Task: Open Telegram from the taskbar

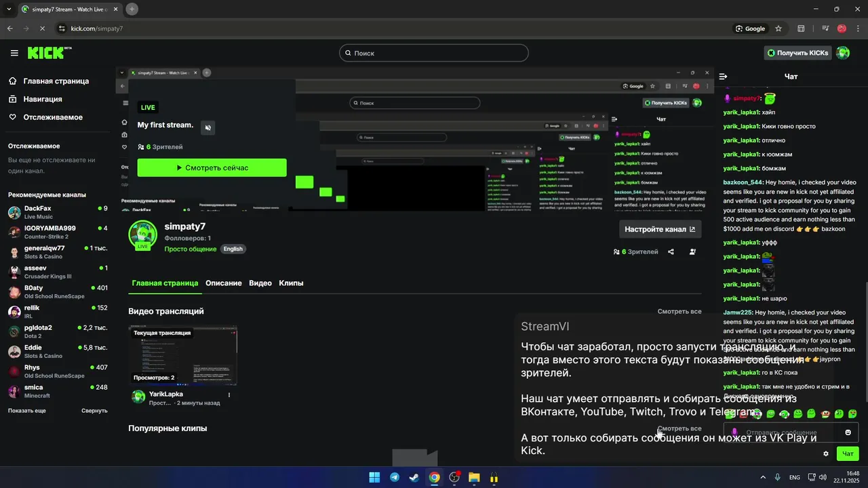Action: tap(394, 477)
